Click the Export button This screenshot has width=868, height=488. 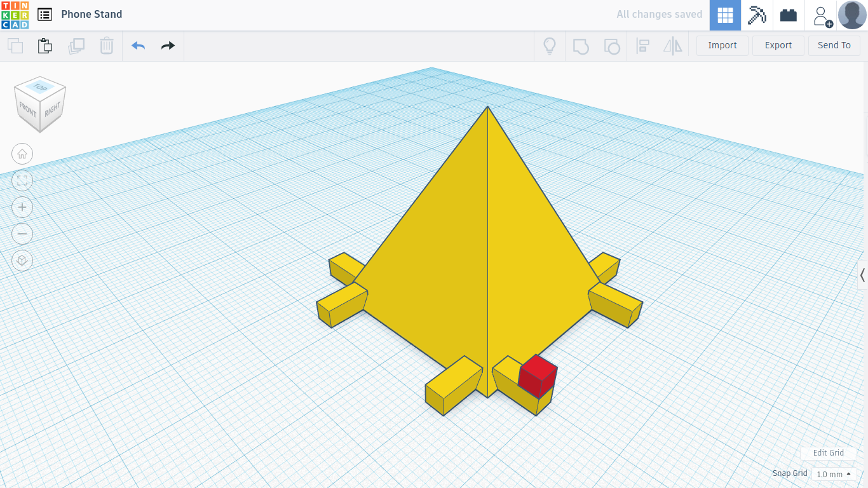(778, 45)
